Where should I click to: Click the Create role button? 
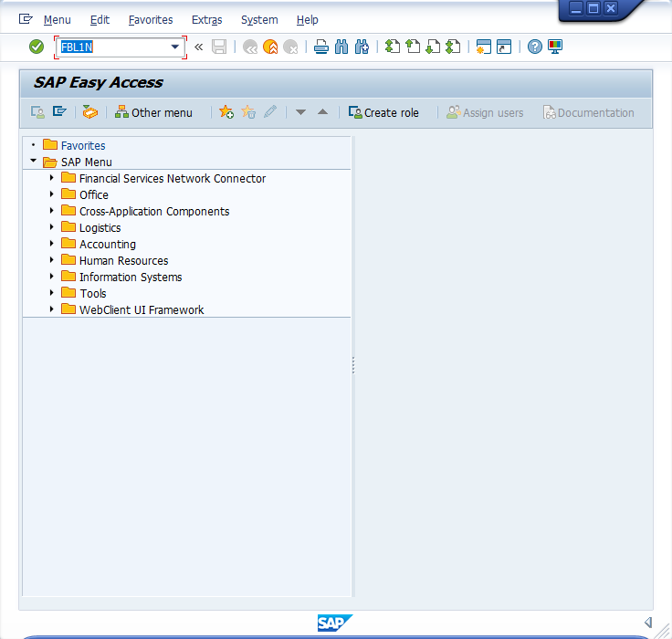coord(383,112)
